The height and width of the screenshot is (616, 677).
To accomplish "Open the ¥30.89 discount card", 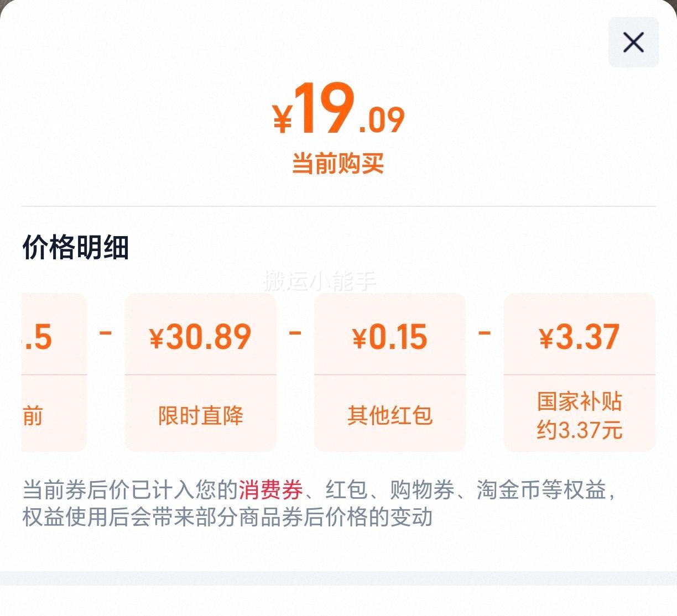I will (x=200, y=372).
